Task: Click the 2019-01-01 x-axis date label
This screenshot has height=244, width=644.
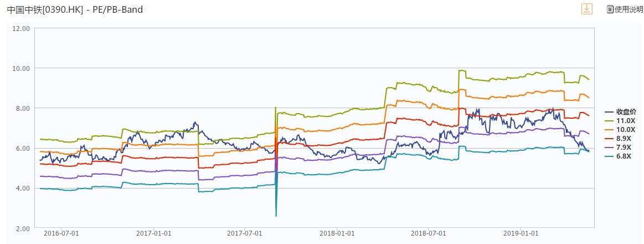Action: click(x=522, y=233)
